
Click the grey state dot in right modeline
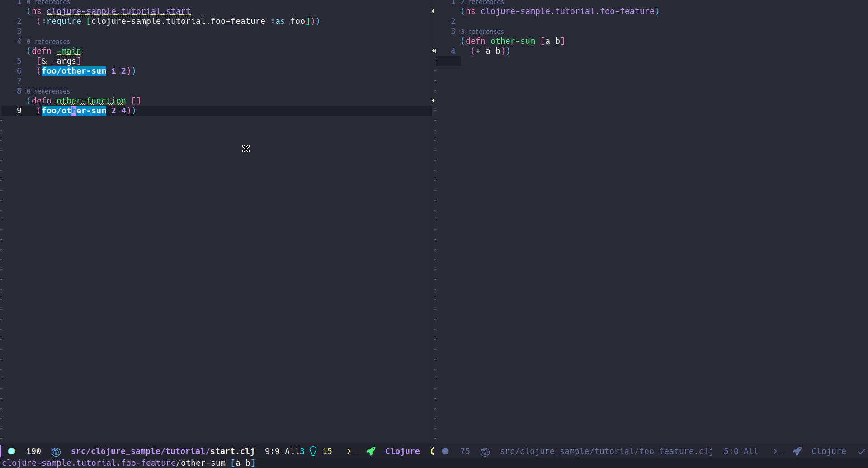click(x=445, y=451)
